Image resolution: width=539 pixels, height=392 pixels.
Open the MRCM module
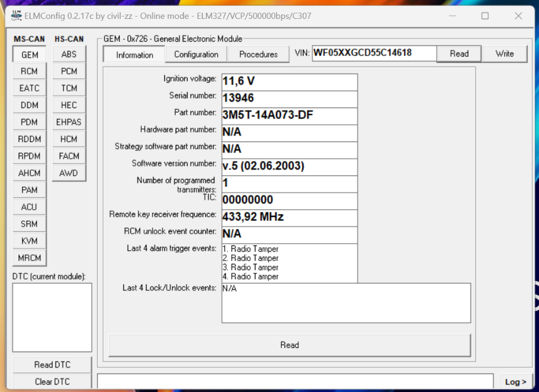[x=30, y=258]
